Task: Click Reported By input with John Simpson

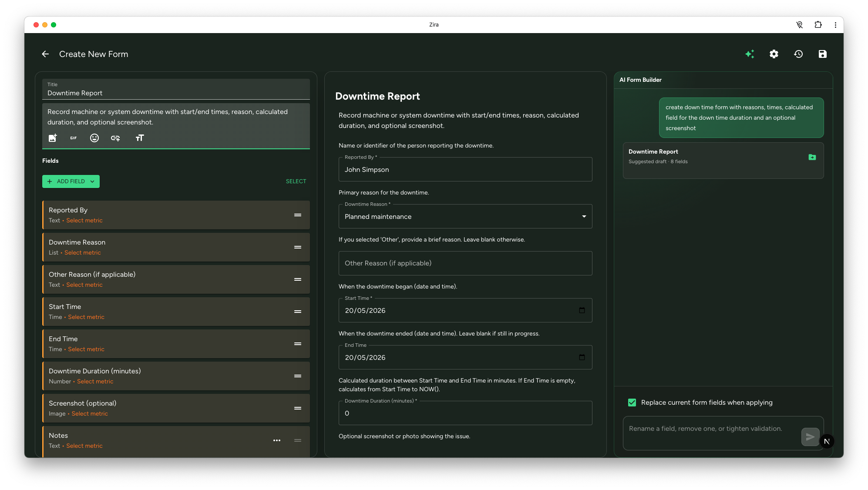Action: 465,169
